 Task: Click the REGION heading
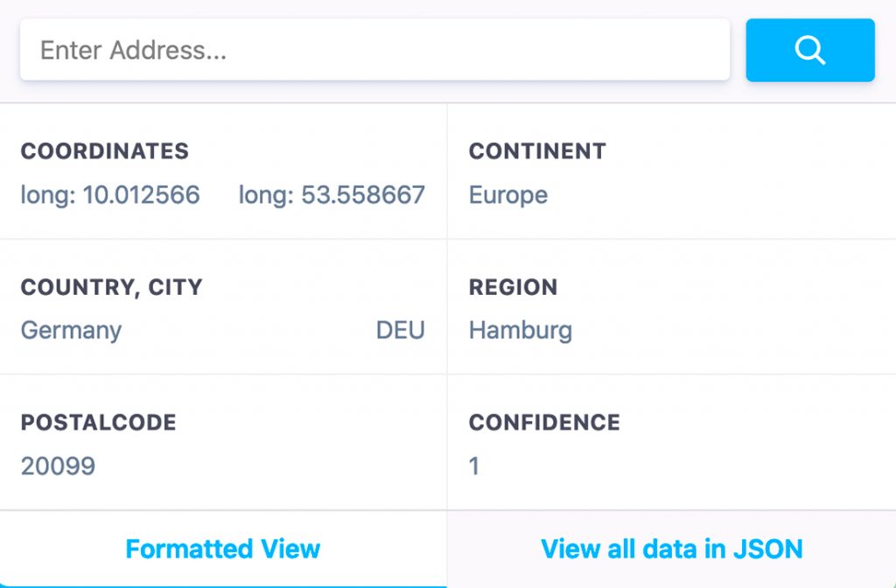[513, 287]
